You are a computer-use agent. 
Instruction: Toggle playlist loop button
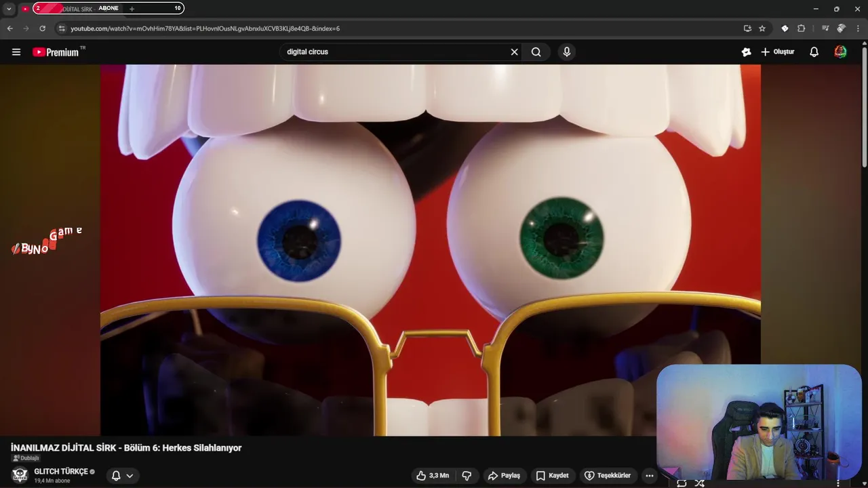click(x=682, y=483)
